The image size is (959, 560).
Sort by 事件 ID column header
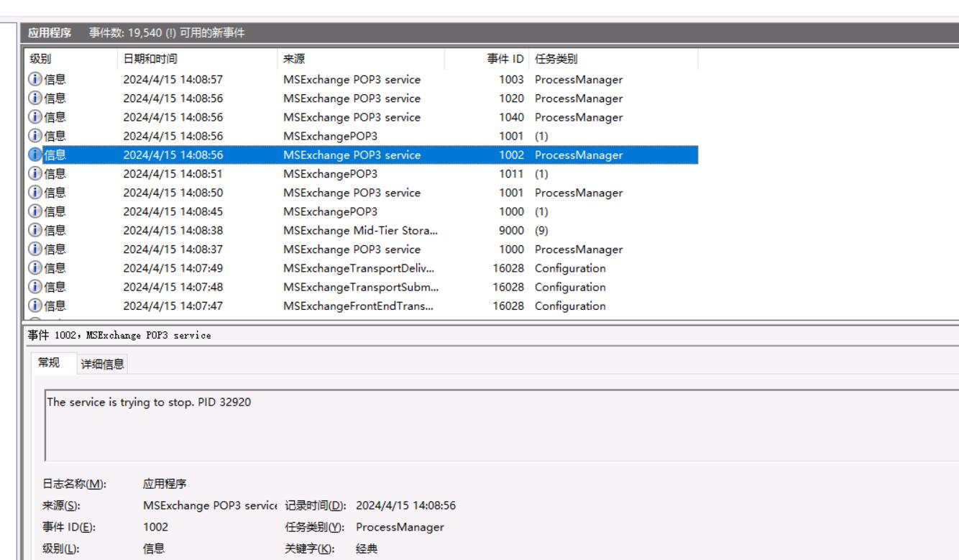pyautogui.click(x=487, y=60)
